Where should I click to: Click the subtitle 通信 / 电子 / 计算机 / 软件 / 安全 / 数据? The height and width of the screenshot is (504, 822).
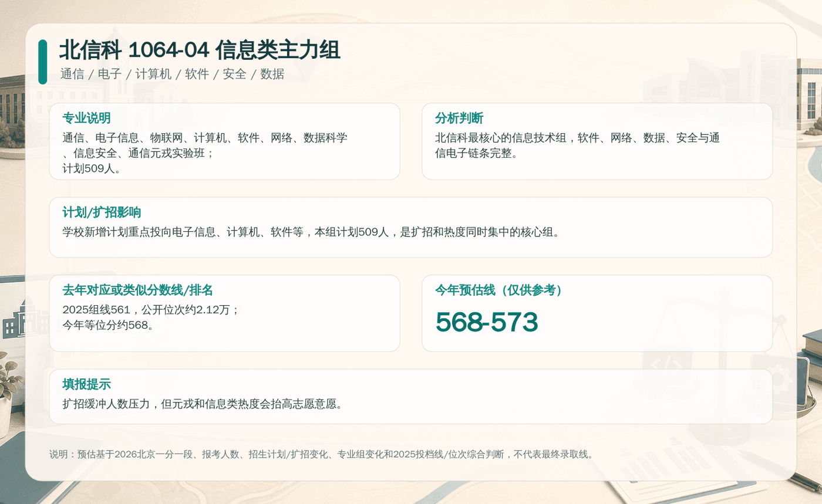click(x=172, y=74)
